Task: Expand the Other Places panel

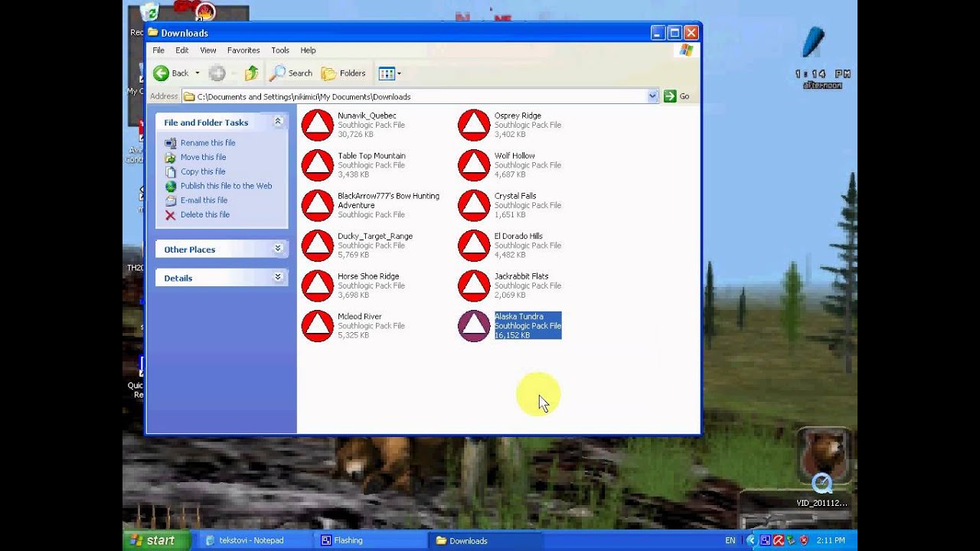Action: [x=278, y=249]
